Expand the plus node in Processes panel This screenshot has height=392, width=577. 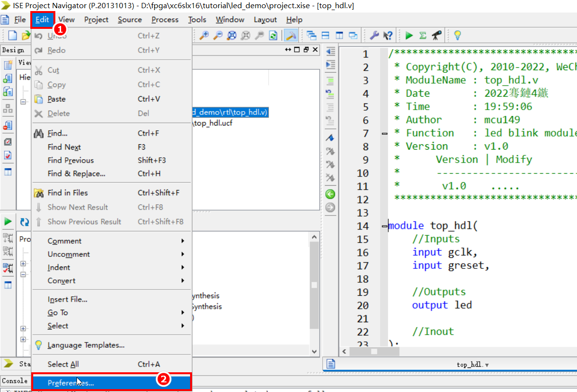click(x=23, y=264)
